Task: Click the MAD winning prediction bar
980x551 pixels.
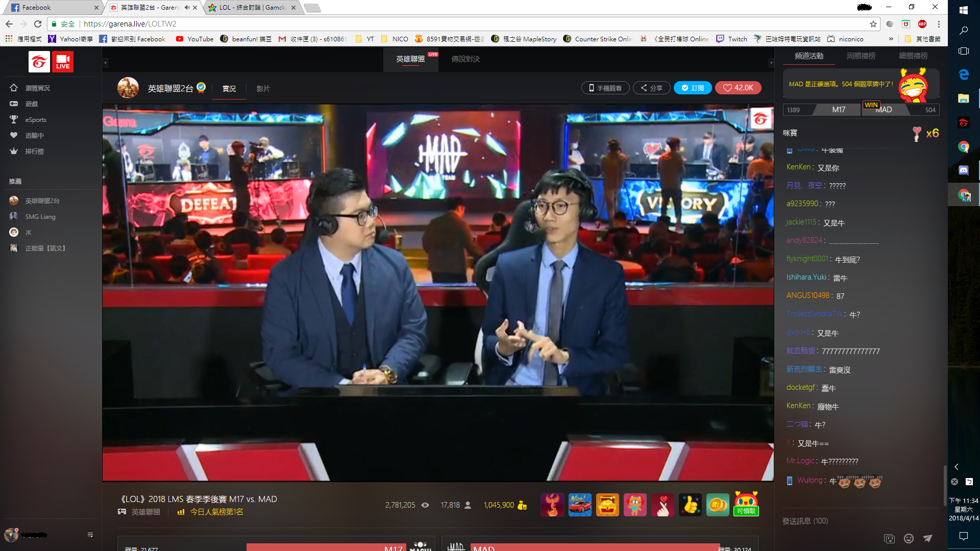Action: pos(900,110)
